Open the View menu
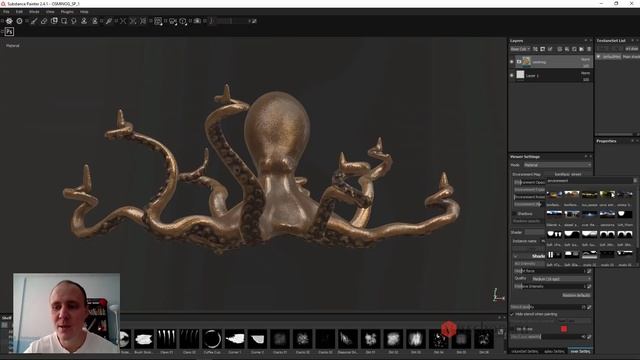 50,12
